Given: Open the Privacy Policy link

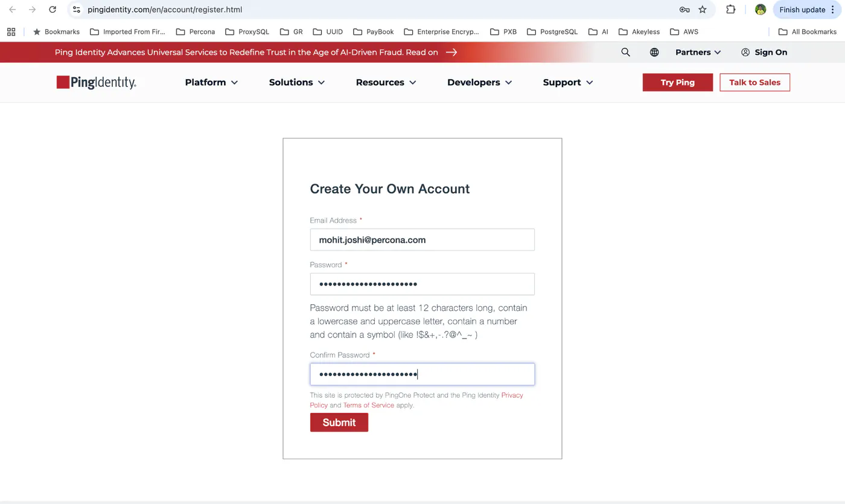Looking at the screenshot, I should [512, 395].
